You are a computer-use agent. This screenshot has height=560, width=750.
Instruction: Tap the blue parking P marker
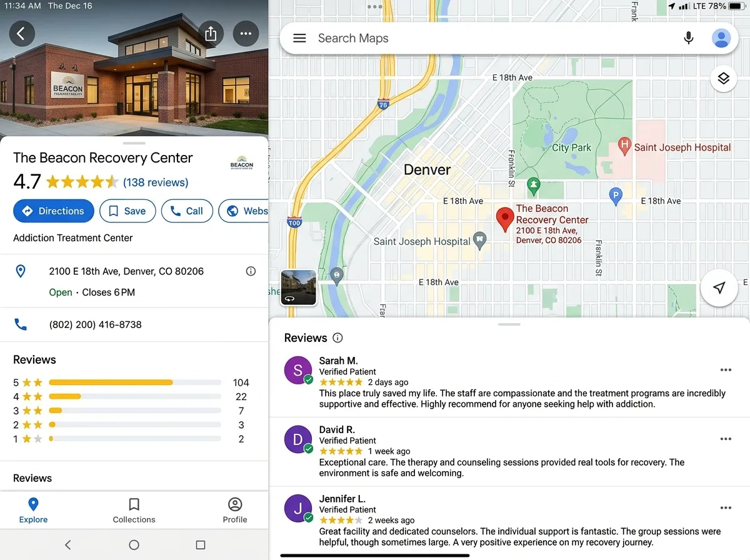[616, 196]
